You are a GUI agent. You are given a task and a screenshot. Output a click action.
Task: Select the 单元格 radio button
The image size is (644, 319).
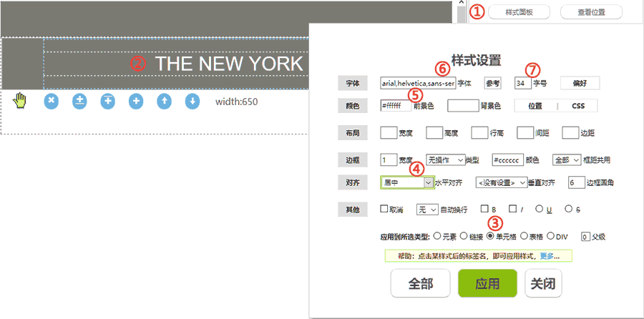(490, 236)
